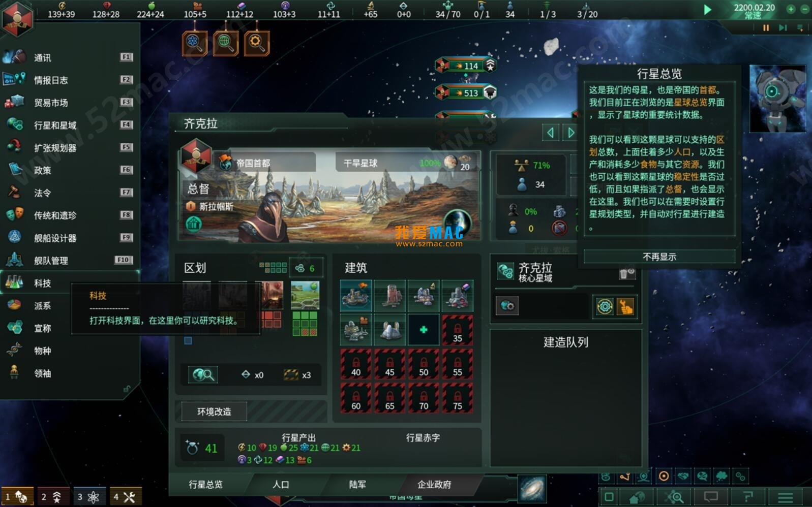Click the 环境改造 terraform button
The height and width of the screenshot is (507, 812).
click(x=214, y=411)
